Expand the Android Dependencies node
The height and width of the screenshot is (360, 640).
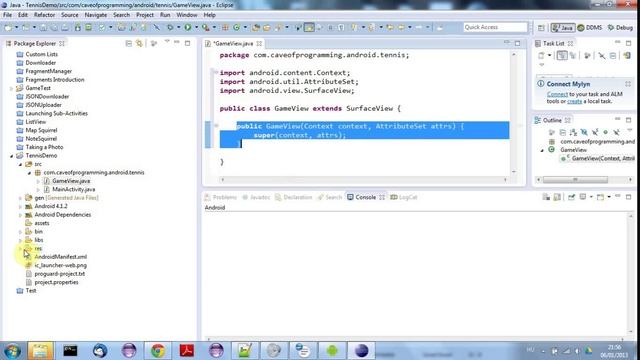[x=20, y=215]
